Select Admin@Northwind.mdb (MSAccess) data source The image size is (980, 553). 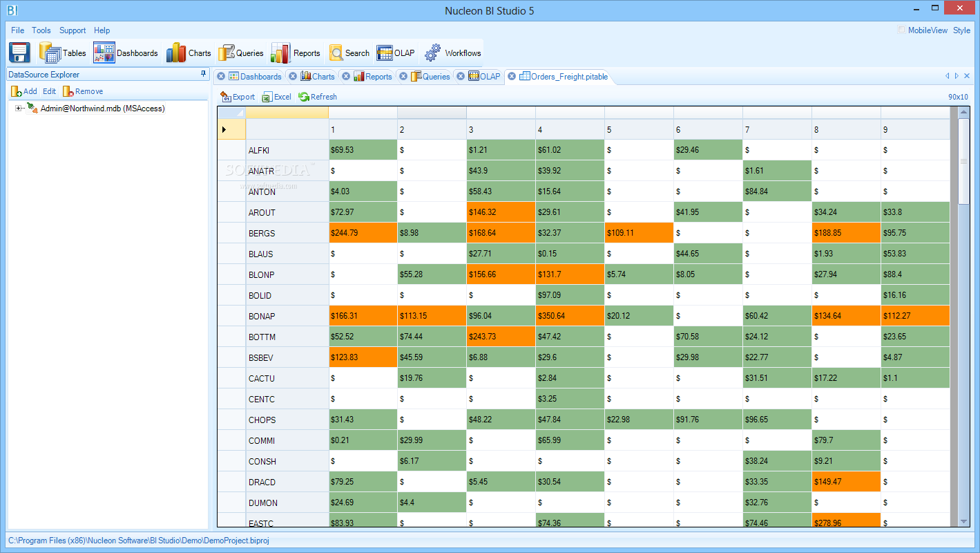[102, 108]
